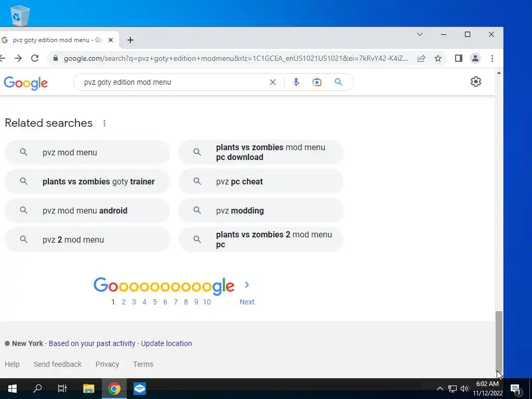This screenshot has width=532, height=399.
Task: Clear the search query X
Action: (273, 82)
